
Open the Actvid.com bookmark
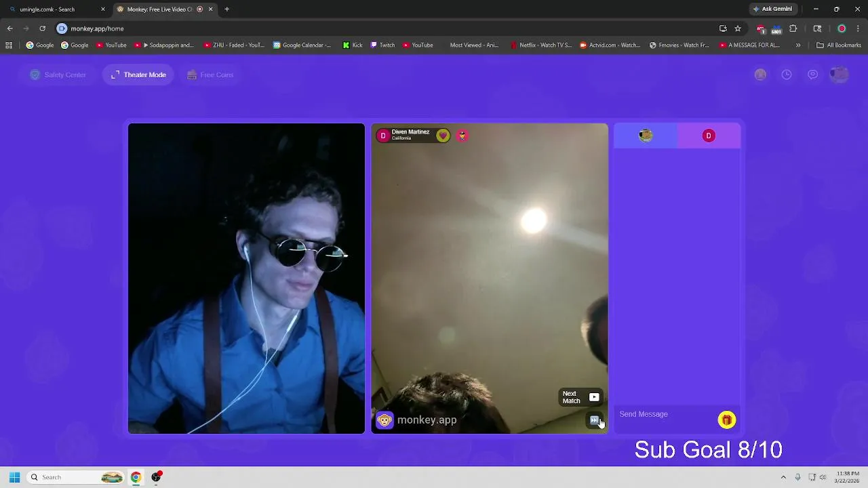[x=610, y=45]
